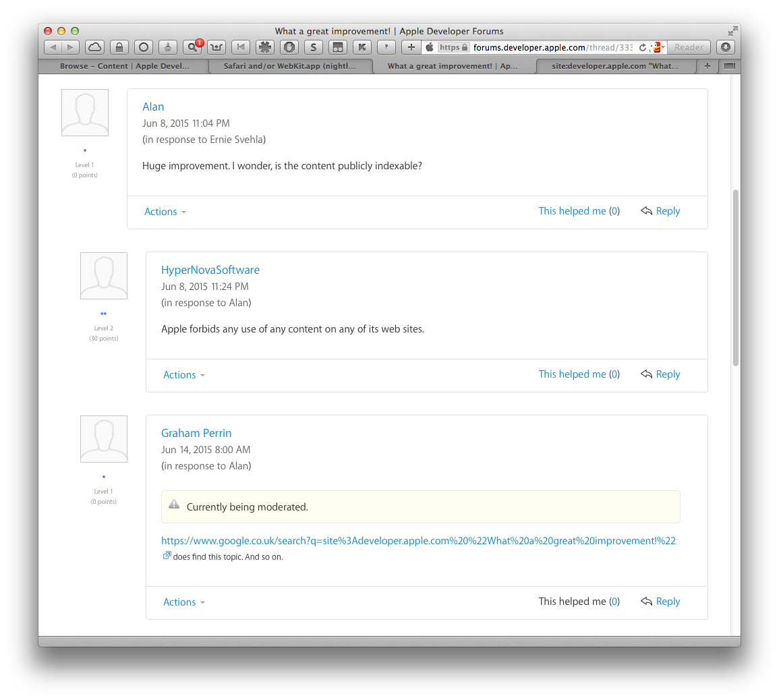Expand Actions menu on Graham Perrin's post
Screen dimensions: 779x700
coord(184,602)
